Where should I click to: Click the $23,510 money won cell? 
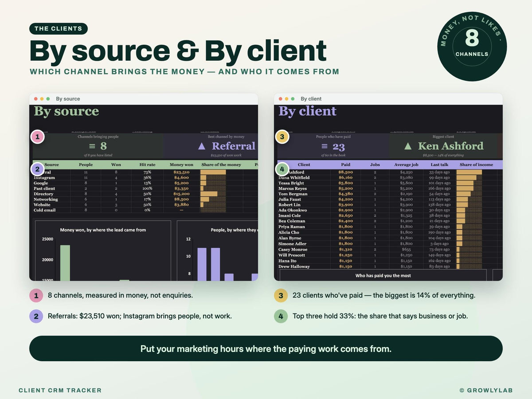click(x=181, y=172)
